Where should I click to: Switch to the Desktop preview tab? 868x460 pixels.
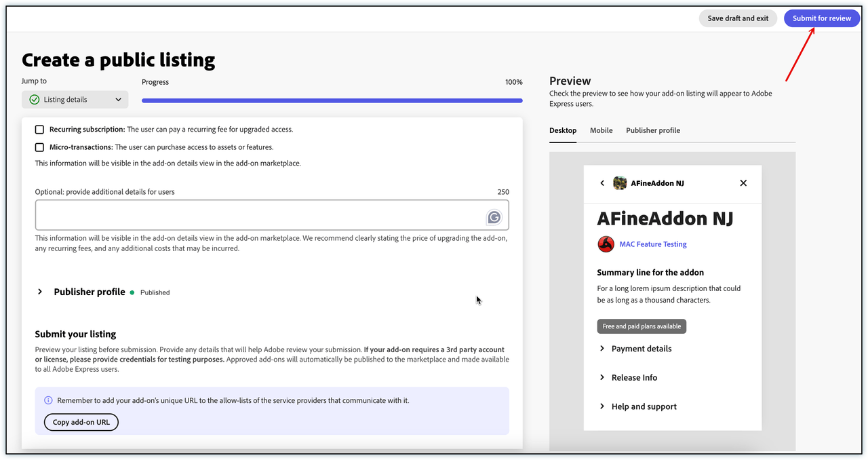tap(563, 130)
